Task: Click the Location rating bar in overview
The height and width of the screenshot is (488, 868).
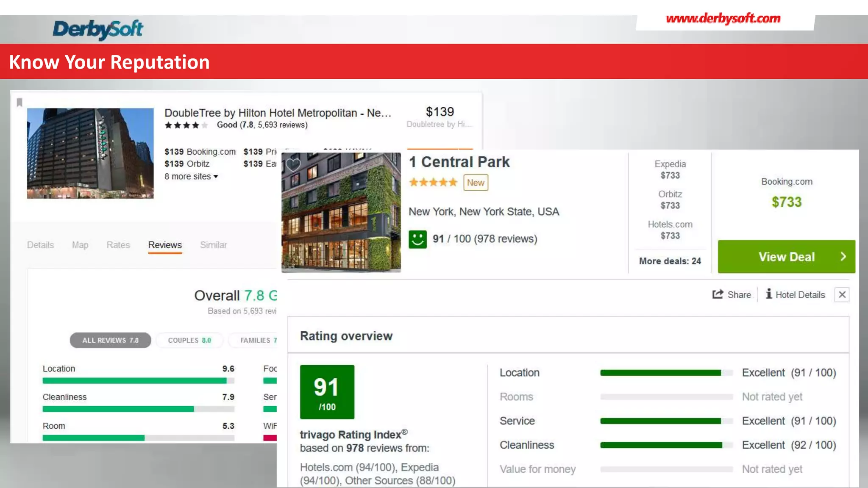Action: point(666,373)
